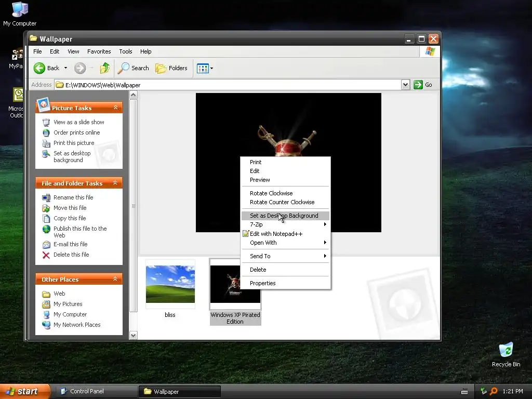Screen dimensions: 532x399
Task: Click the Search magnifier toolbar icon
Action: pyautogui.click(x=123, y=68)
